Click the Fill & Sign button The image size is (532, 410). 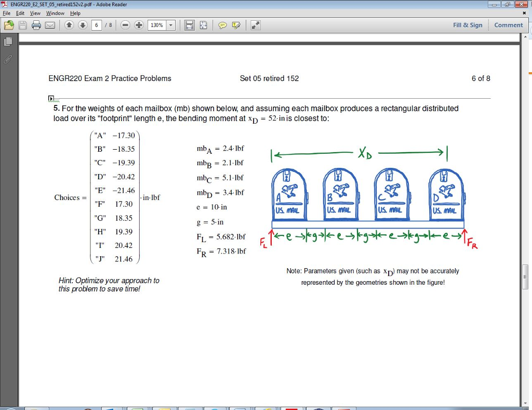pyautogui.click(x=468, y=24)
